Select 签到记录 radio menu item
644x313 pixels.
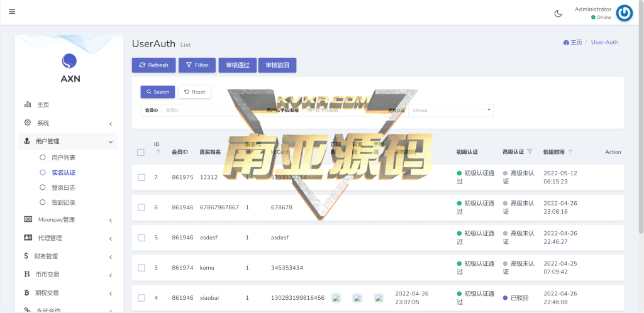pos(42,202)
